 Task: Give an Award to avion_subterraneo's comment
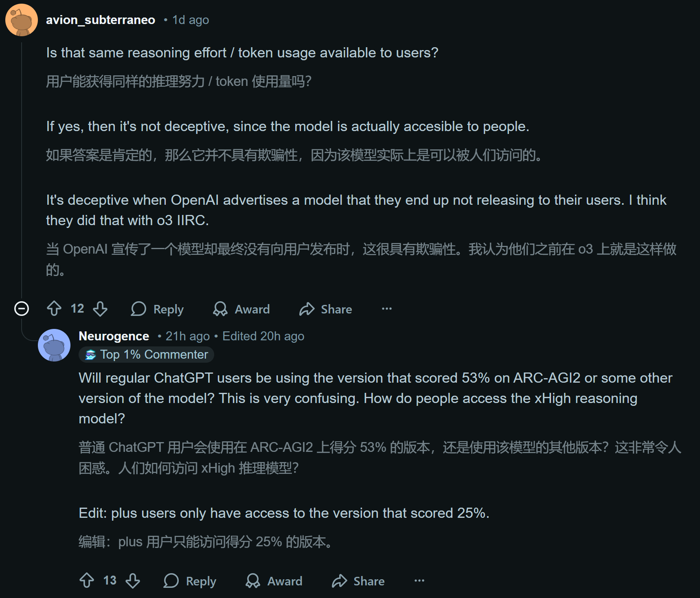[x=242, y=309]
